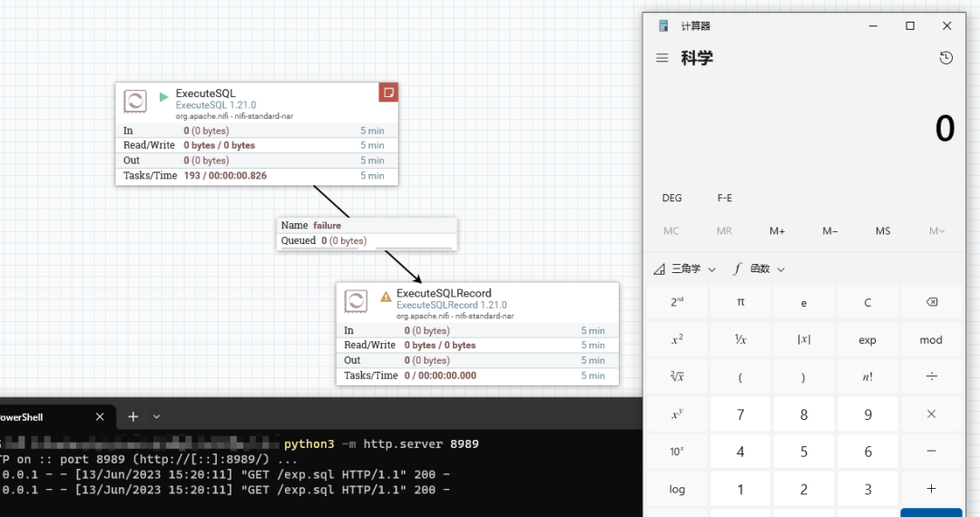
Task: Click digit 7 on calculator
Action: point(740,414)
